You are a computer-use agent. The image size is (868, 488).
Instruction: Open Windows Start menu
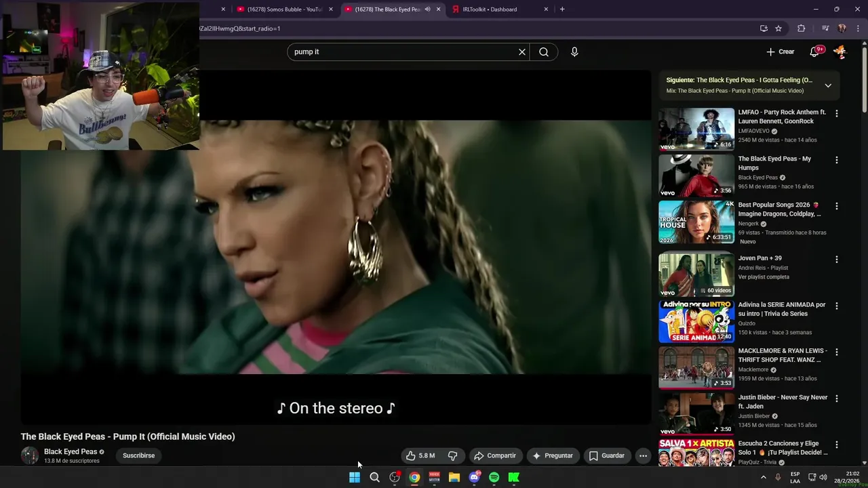click(x=354, y=477)
